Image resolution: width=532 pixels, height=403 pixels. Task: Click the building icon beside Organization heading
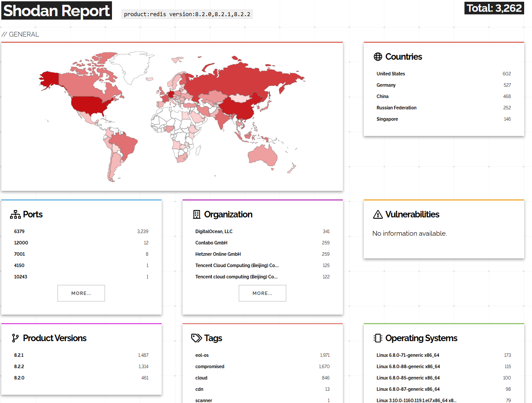[196, 214]
